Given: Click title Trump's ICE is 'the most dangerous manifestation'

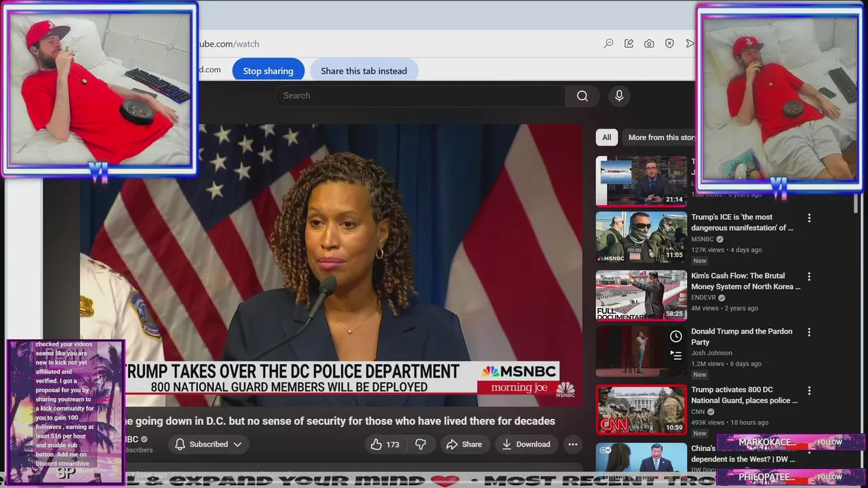Looking at the screenshot, I should pyautogui.click(x=742, y=223).
